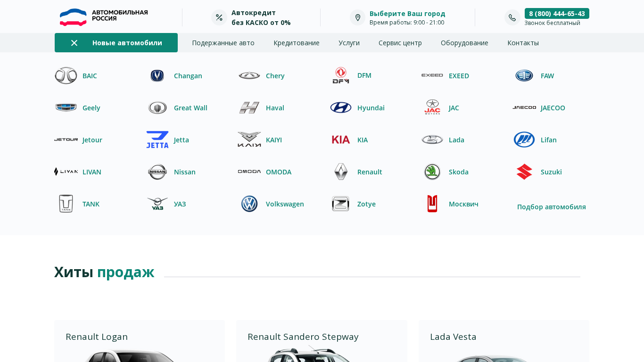
Task: Open the Renault Sandero Stepway card title
Action: pos(303,337)
